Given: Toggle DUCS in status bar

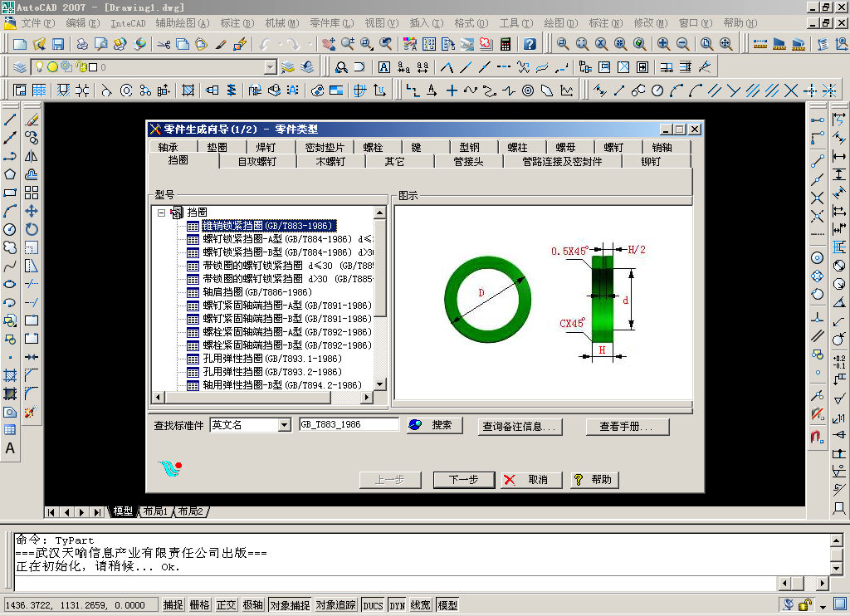Looking at the screenshot, I should [x=373, y=604].
